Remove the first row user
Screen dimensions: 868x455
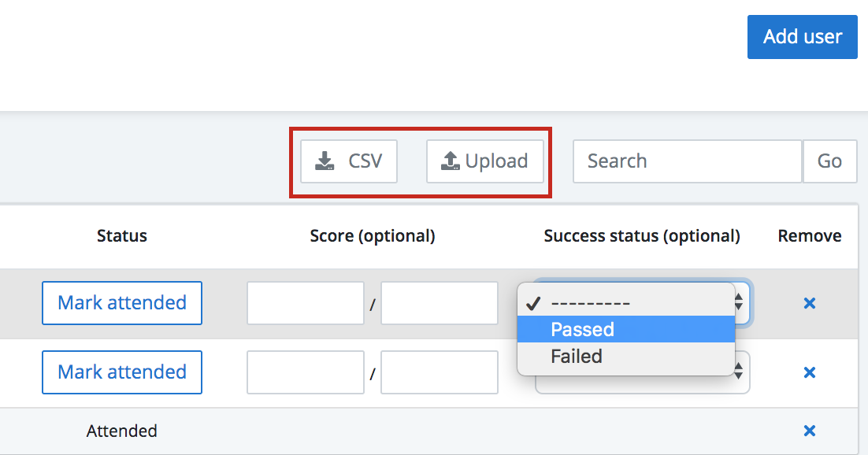[x=809, y=303]
